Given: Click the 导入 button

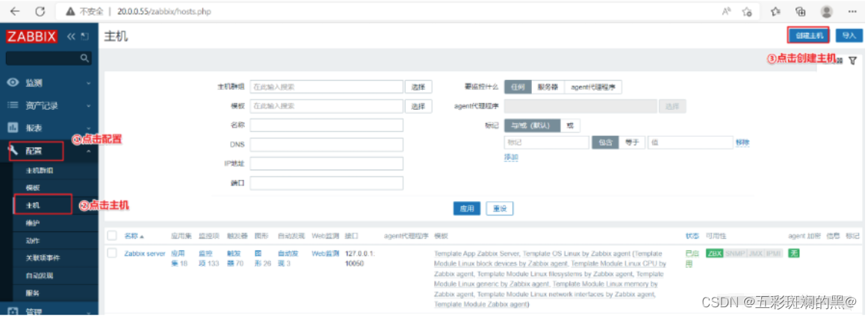Looking at the screenshot, I should [849, 35].
